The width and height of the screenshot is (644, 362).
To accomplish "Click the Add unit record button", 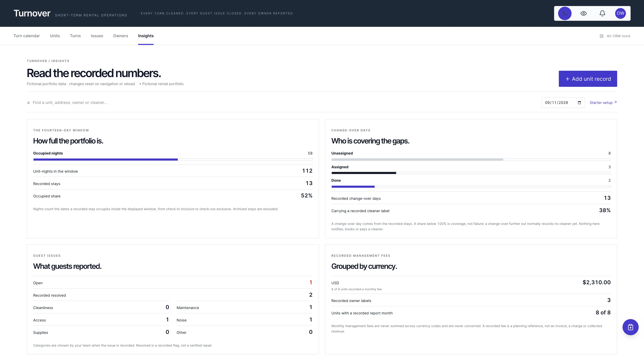I will tap(588, 79).
